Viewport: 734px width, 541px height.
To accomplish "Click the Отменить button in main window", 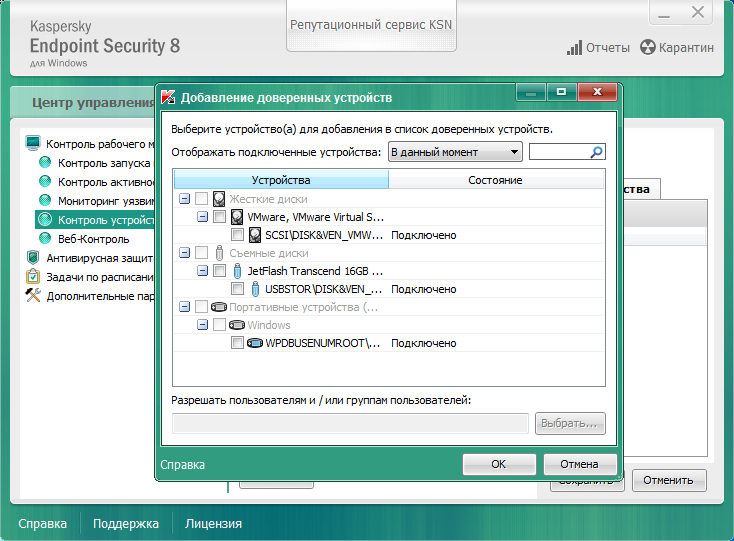I will pyautogui.click(x=668, y=480).
